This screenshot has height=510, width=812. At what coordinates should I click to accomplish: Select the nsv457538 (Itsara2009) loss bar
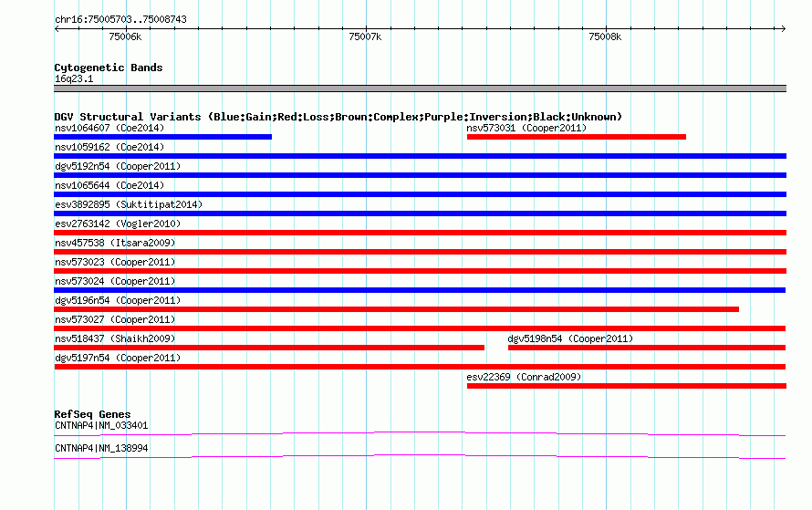point(420,252)
